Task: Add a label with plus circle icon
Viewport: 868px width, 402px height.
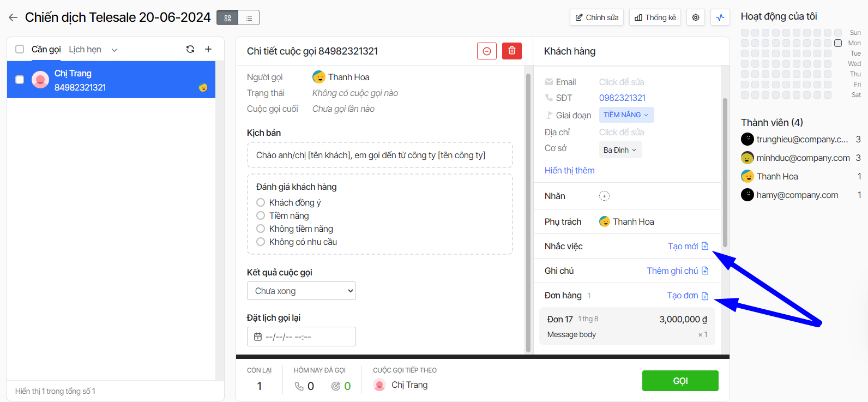Action: tap(604, 196)
